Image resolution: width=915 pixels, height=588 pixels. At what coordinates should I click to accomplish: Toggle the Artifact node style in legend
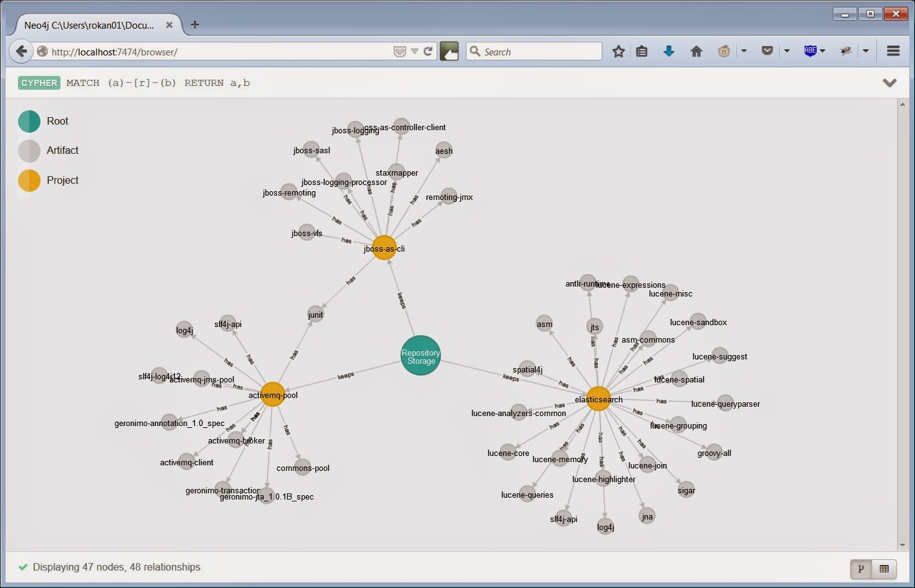(29, 150)
